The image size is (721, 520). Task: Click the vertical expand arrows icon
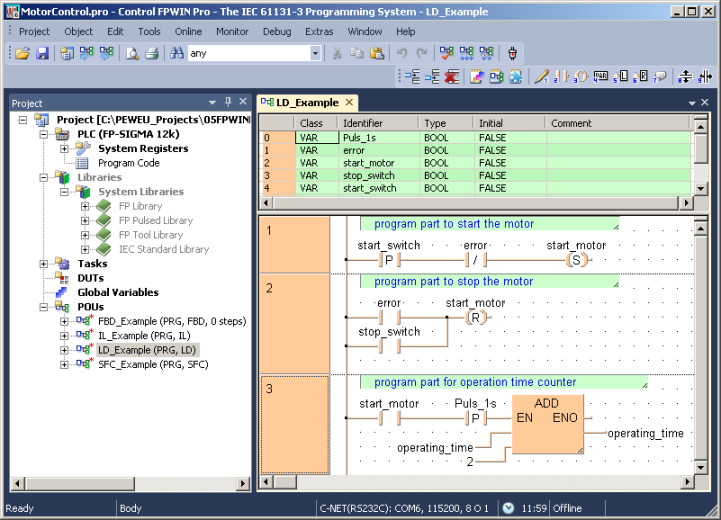click(685, 76)
